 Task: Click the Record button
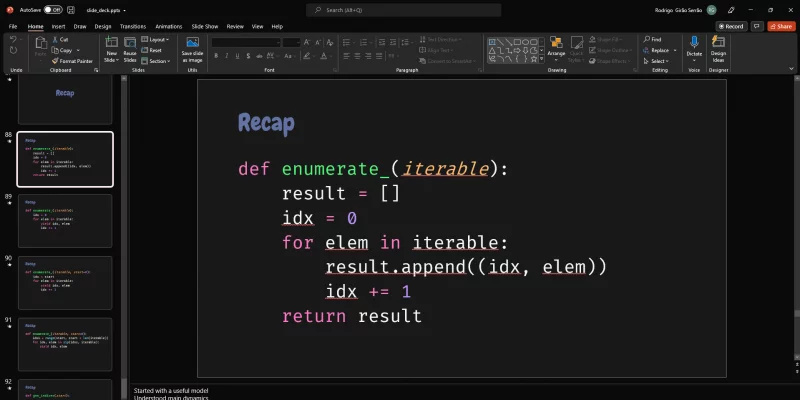(731, 26)
